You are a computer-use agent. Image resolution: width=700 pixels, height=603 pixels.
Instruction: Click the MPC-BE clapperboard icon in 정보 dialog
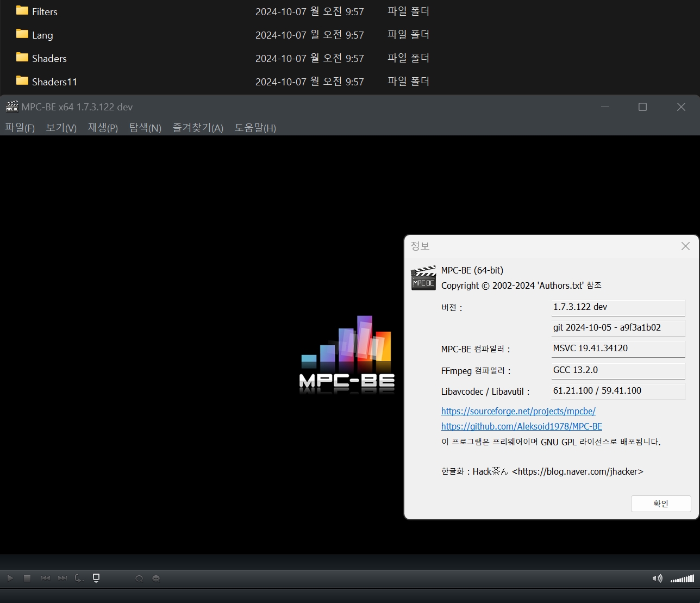[x=423, y=278]
